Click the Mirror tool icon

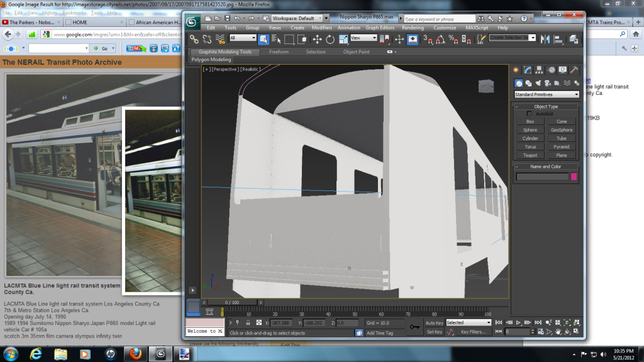point(545,40)
